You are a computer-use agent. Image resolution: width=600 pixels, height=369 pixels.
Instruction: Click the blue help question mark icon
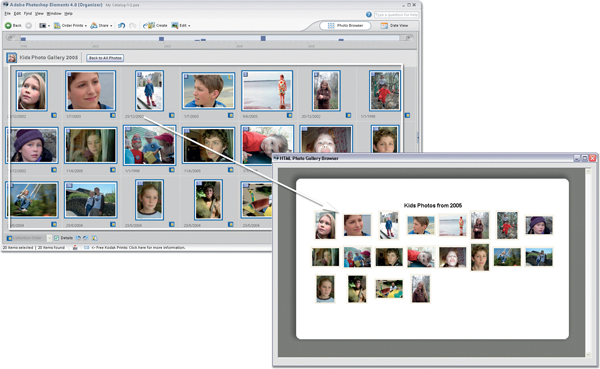[368, 15]
